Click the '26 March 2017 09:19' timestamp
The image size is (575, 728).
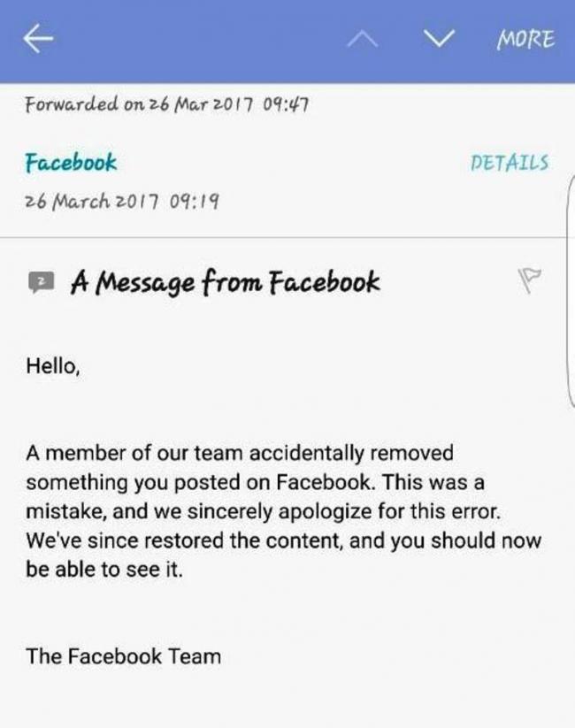(x=123, y=201)
